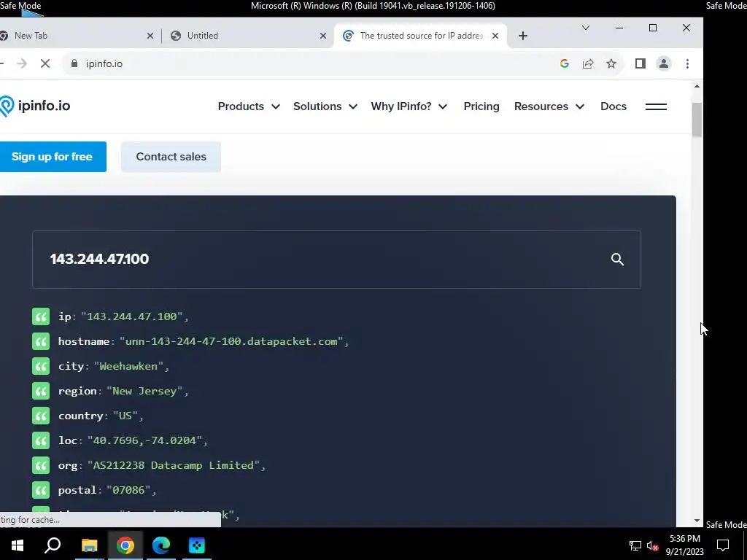Expand the Products dropdown

(x=249, y=106)
